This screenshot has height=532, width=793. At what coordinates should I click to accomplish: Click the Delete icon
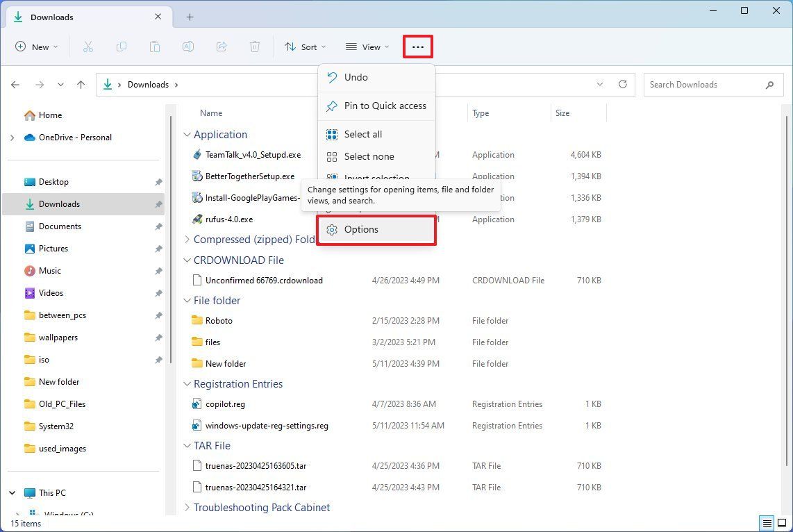point(254,47)
